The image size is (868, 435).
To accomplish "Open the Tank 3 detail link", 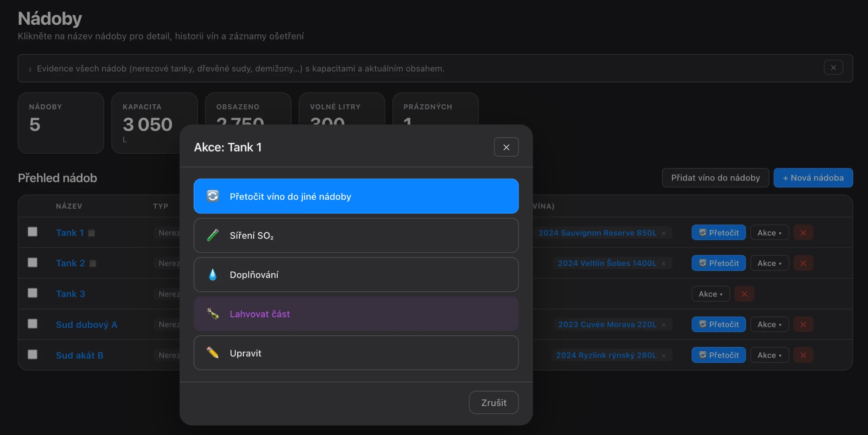I will (x=70, y=294).
